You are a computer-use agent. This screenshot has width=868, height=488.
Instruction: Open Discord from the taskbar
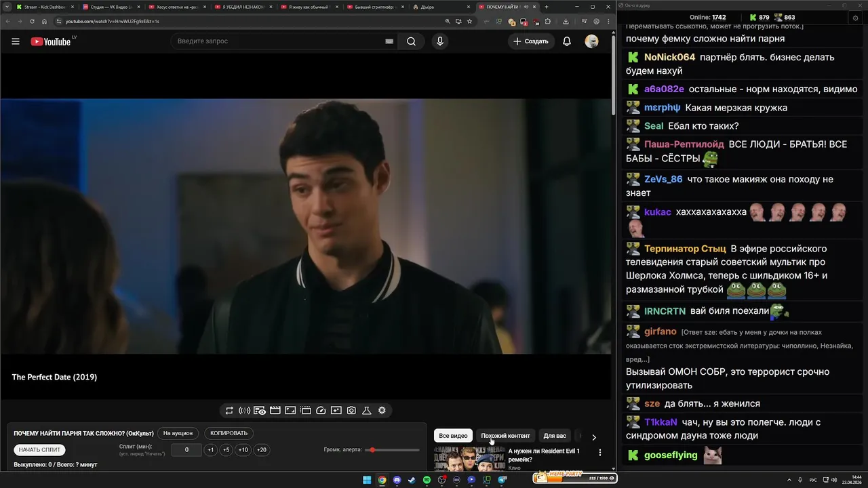[397, 480]
